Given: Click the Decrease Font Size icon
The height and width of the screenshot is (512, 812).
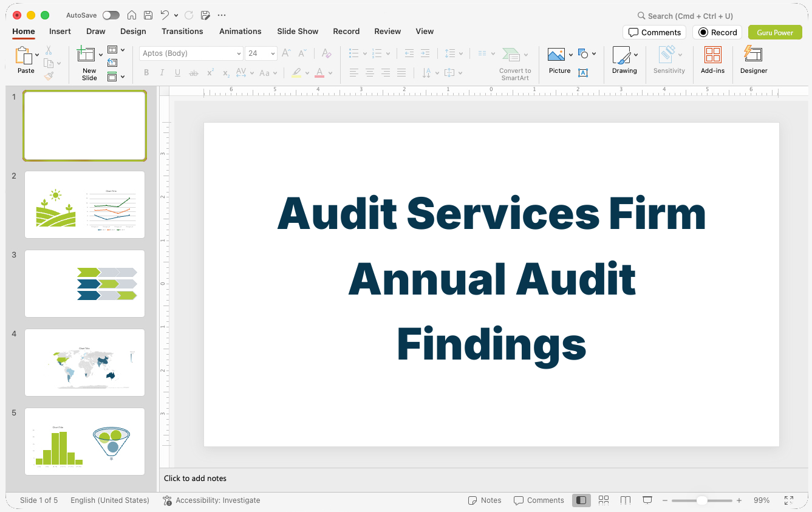Looking at the screenshot, I should (302, 53).
